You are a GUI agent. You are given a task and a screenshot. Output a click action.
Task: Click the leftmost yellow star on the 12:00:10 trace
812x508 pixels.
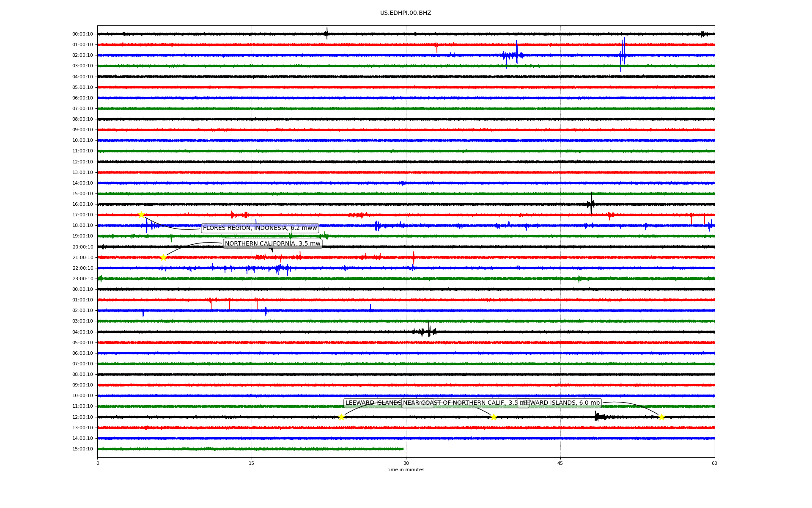coord(341,417)
